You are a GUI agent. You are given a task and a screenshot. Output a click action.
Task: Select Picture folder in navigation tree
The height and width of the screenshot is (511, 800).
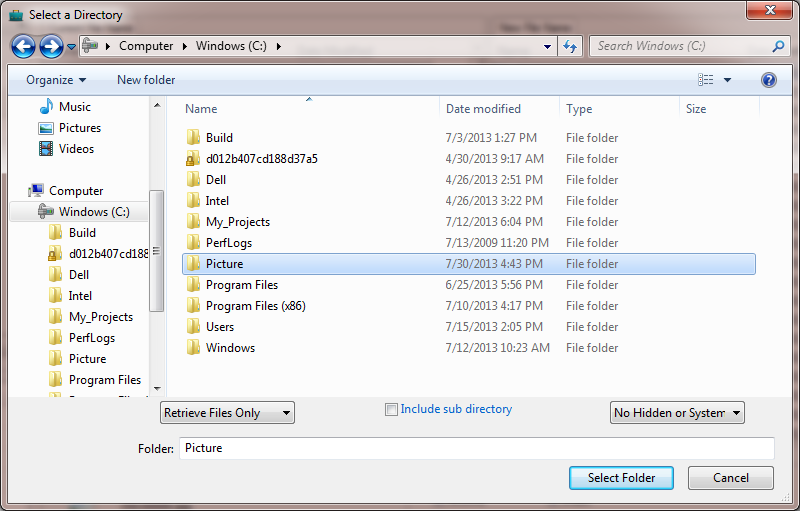tap(87, 359)
